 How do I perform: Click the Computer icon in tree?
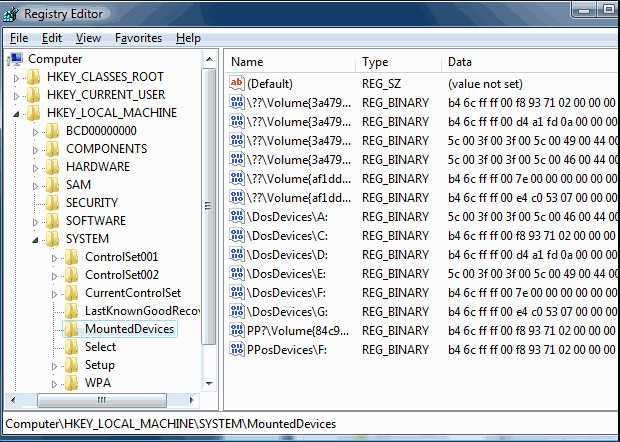click(15, 59)
